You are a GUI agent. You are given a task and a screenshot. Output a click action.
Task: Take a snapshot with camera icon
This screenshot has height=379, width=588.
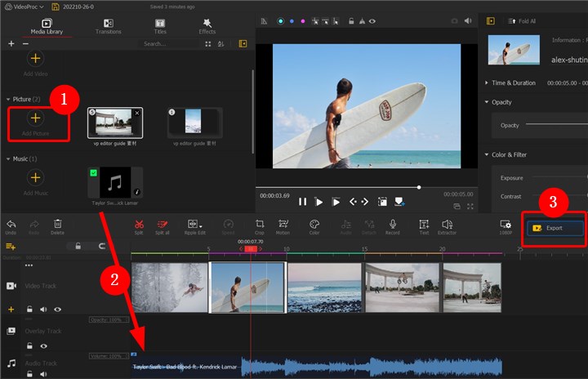click(455, 20)
